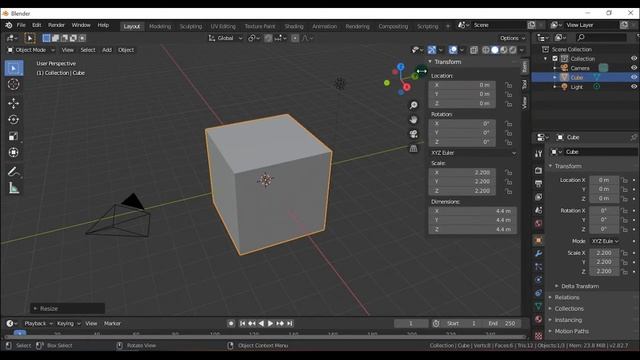The image size is (640, 360).
Task: Open the viewport Select menu
Action: click(x=88, y=50)
